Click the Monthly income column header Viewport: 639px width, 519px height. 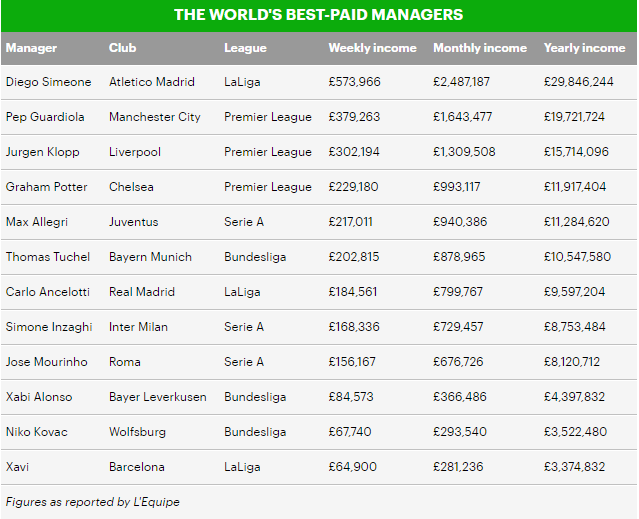tap(479, 48)
